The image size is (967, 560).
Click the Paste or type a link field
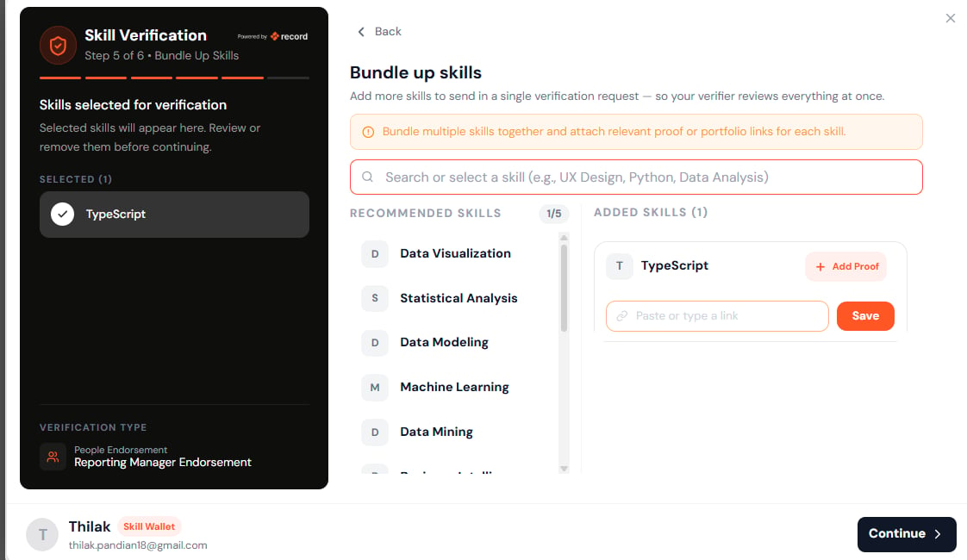(717, 316)
